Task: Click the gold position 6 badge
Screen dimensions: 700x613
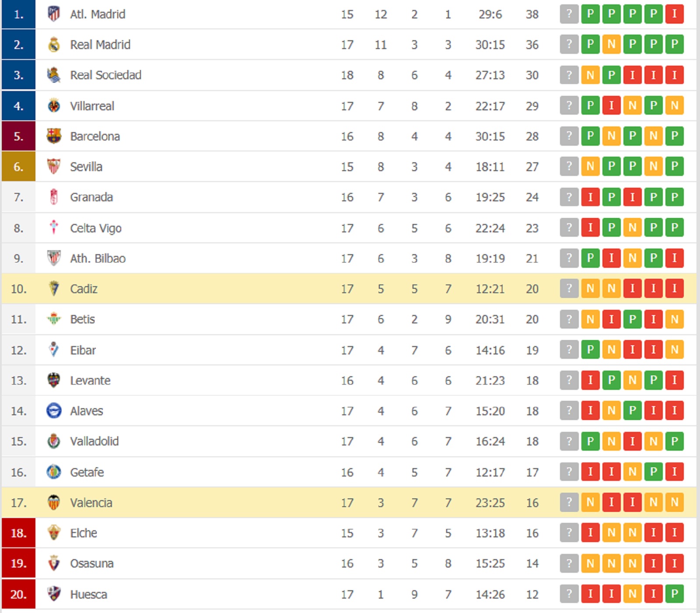Action: click(18, 167)
